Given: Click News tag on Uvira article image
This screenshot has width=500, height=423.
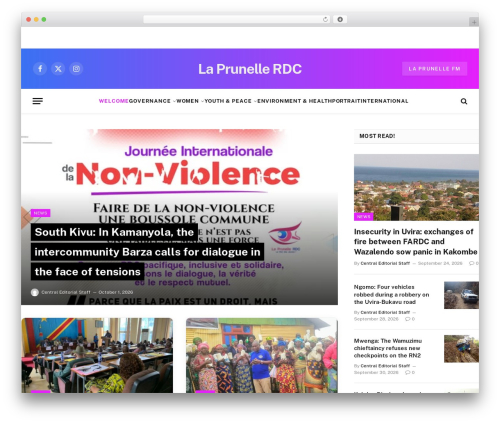Looking at the screenshot, I should 363,217.
